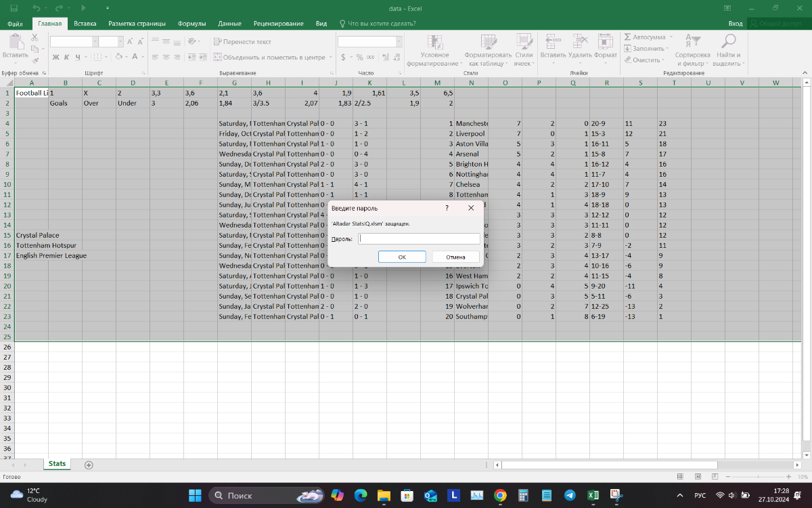Image resolution: width=812 pixels, height=508 pixels.
Task: Open the number format dropdown
Action: 399,41
